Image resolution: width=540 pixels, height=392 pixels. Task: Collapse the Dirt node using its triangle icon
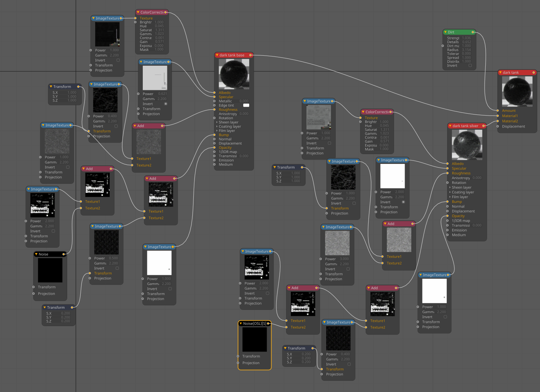click(x=446, y=32)
